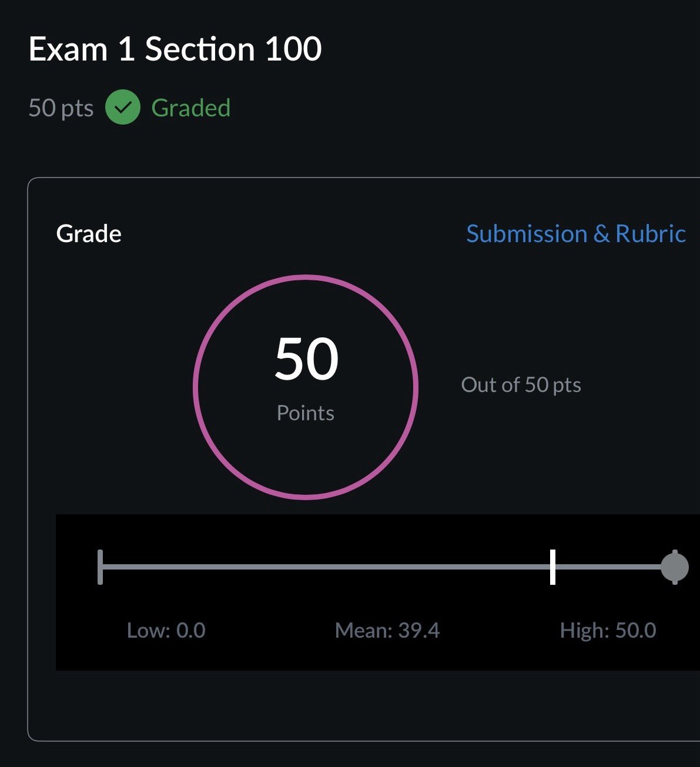Click the "Graded" status label
The height and width of the screenshot is (767, 700).
(190, 108)
